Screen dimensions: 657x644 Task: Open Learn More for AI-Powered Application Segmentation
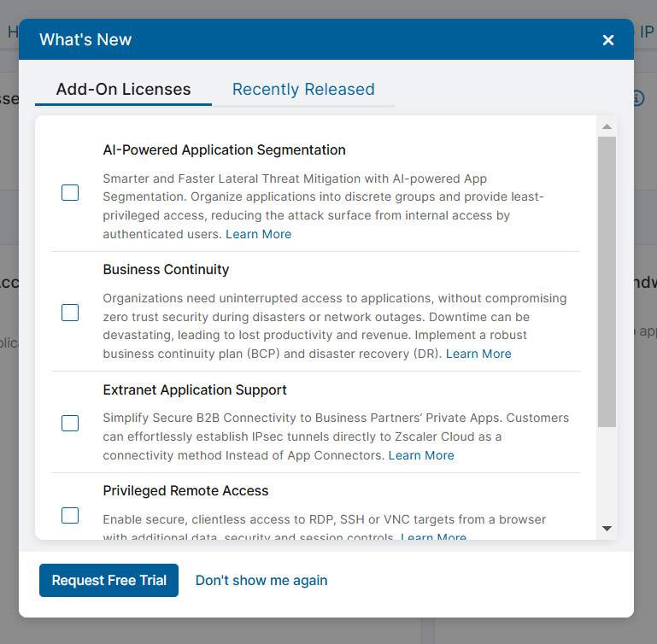point(258,234)
